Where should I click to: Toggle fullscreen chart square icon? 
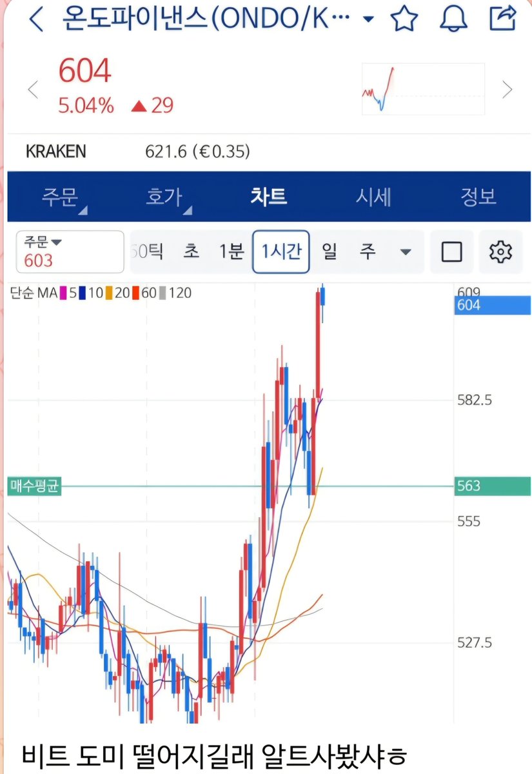coord(451,252)
